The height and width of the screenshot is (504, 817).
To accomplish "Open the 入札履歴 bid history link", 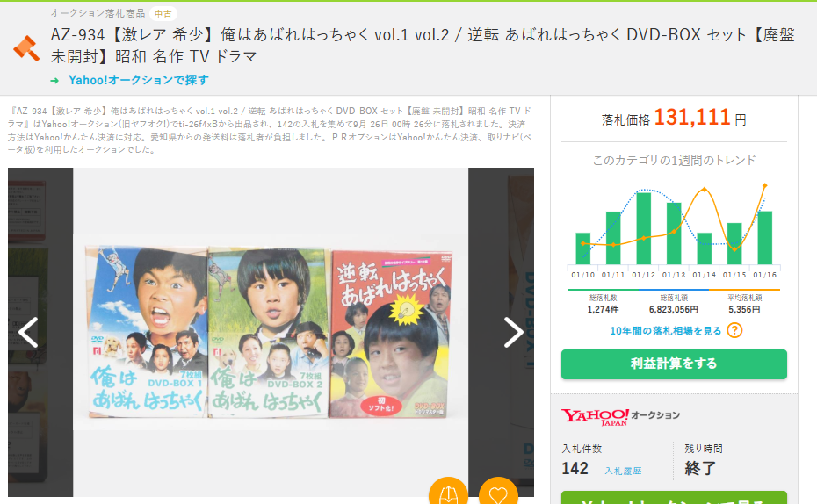I will (x=623, y=471).
